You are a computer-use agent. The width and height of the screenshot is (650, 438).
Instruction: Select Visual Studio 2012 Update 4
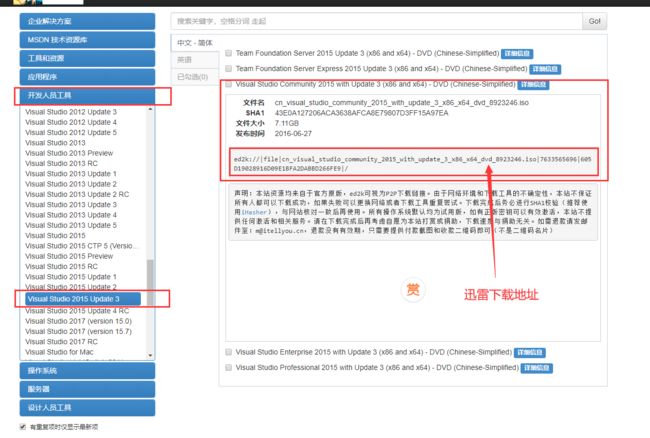[71, 122]
